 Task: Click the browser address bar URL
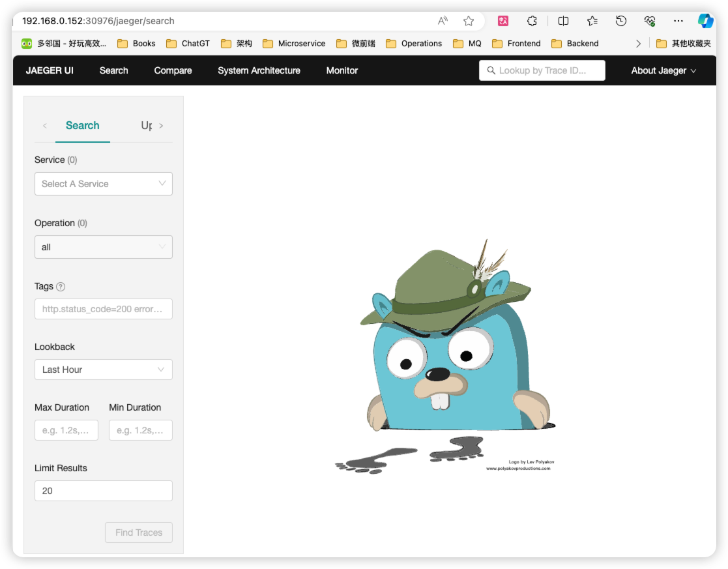coord(98,21)
